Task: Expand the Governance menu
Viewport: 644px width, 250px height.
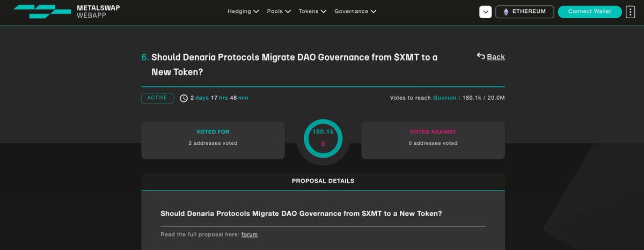Action: (x=355, y=11)
